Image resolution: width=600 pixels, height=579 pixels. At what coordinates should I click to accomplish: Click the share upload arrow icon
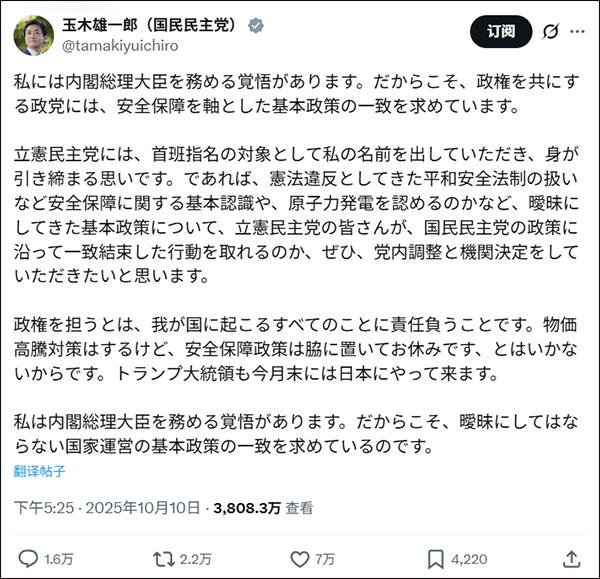pyautogui.click(x=571, y=557)
